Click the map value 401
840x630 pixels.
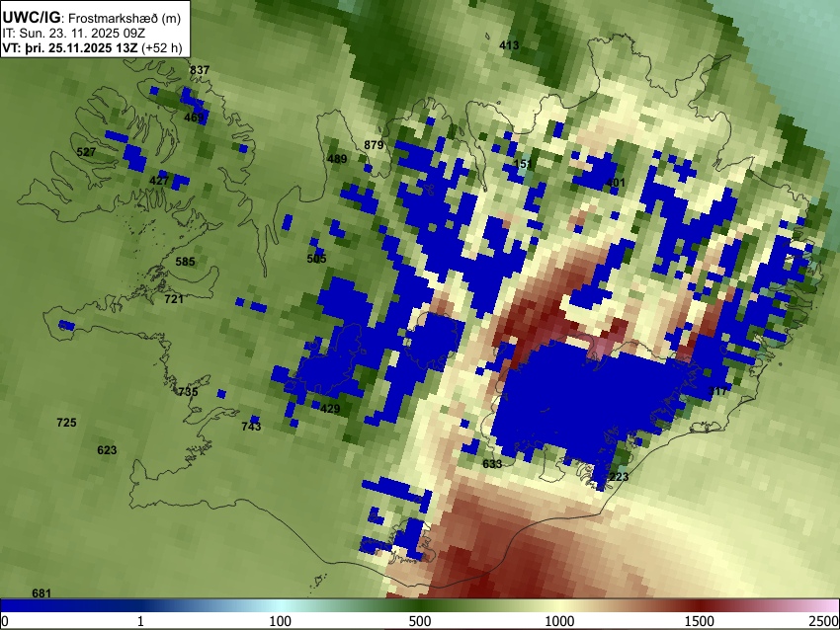(616, 183)
